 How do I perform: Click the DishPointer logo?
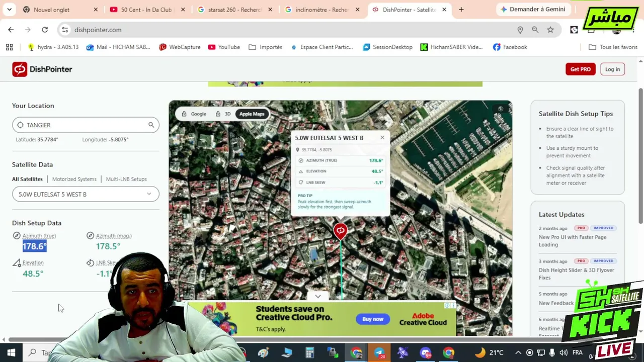click(x=42, y=69)
